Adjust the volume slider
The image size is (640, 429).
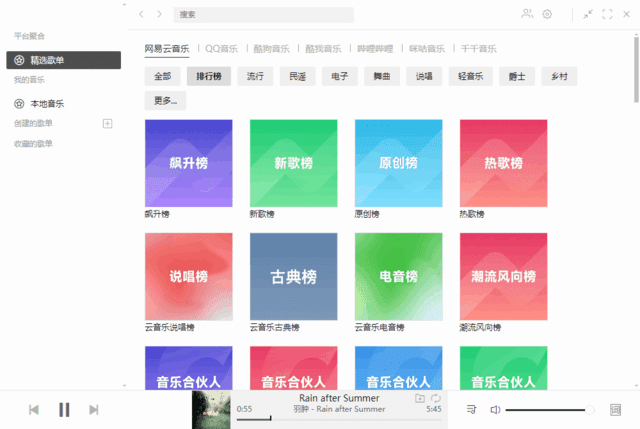click(550, 409)
